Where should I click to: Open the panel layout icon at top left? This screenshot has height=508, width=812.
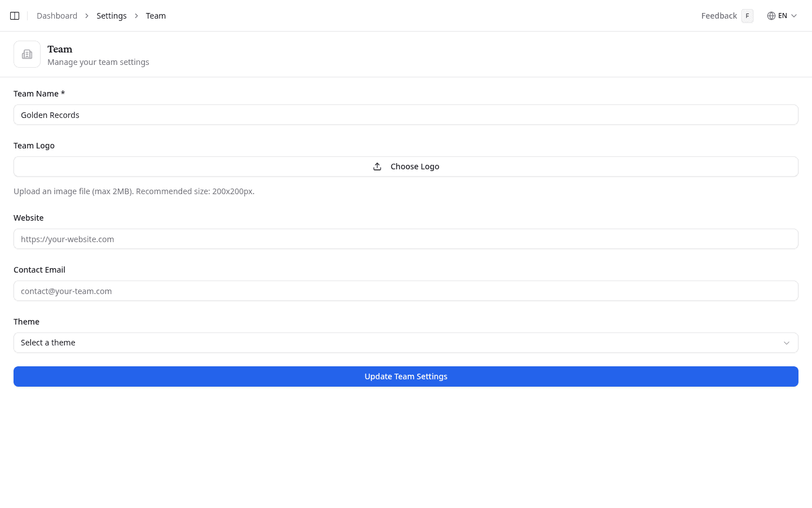tap(15, 16)
